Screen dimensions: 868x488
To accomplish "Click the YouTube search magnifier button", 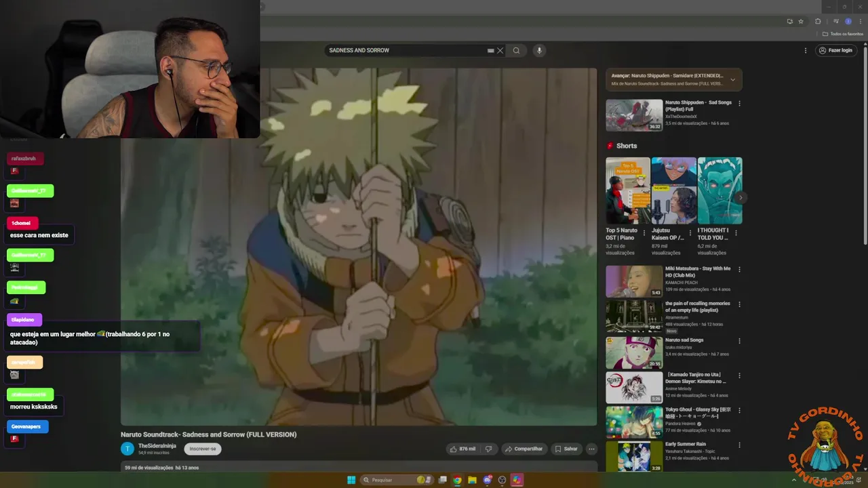I will point(516,50).
